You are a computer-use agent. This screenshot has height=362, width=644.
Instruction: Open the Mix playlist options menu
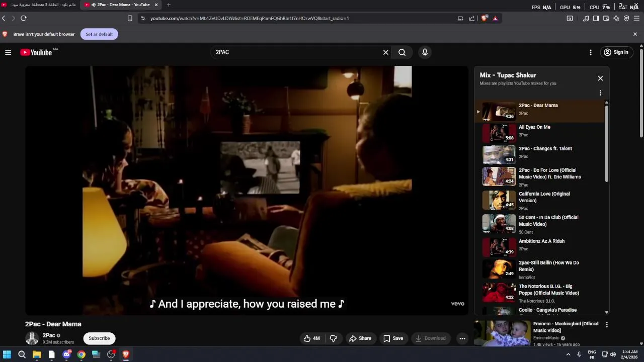pyautogui.click(x=600, y=93)
